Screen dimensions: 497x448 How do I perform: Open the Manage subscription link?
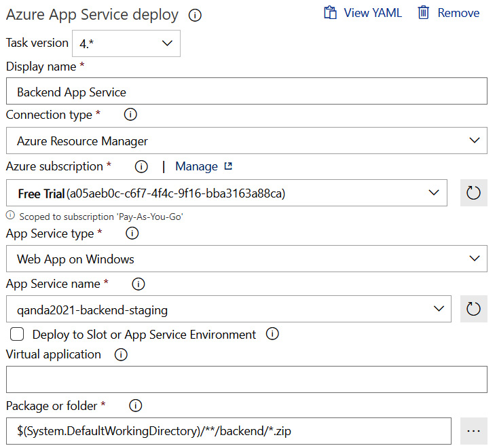click(x=196, y=166)
